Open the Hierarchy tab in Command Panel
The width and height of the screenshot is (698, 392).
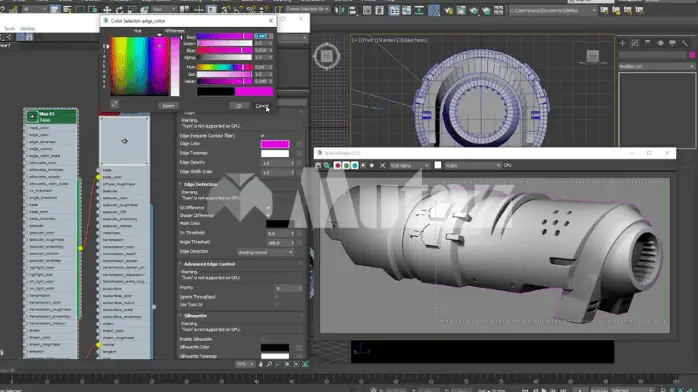647,43
